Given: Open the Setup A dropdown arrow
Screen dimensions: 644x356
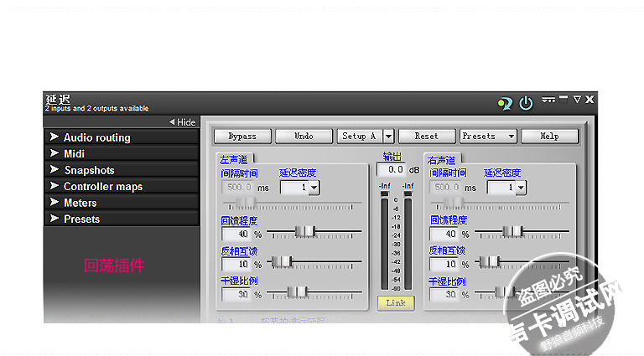Looking at the screenshot, I should (x=388, y=137).
